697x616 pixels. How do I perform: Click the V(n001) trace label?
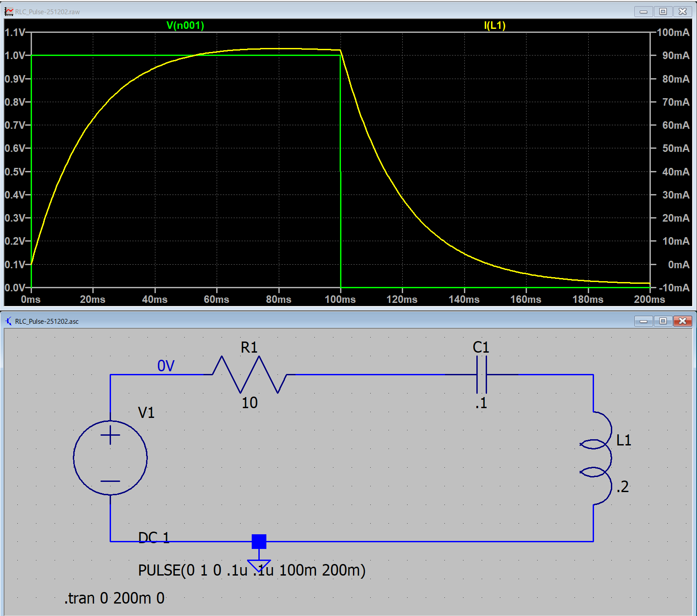point(185,25)
